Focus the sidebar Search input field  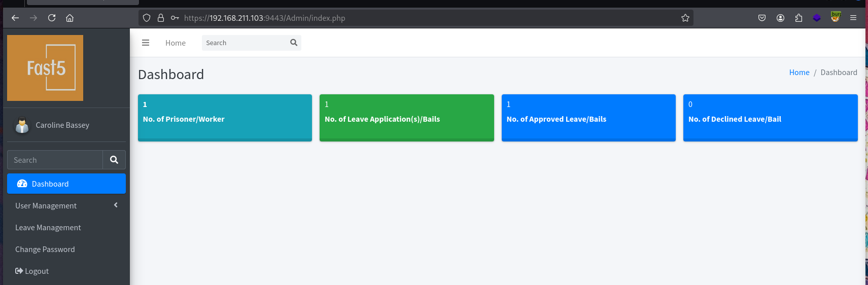click(x=55, y=160)
